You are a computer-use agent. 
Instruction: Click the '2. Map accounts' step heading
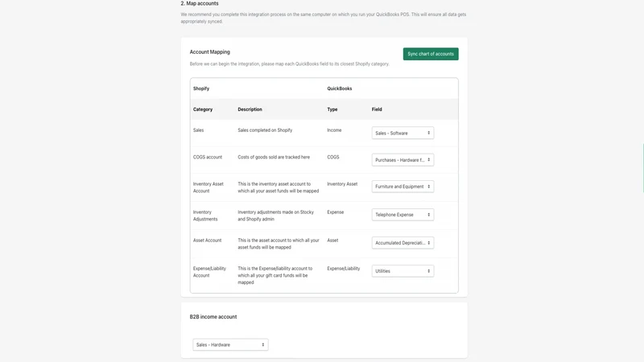coord(200,3)
